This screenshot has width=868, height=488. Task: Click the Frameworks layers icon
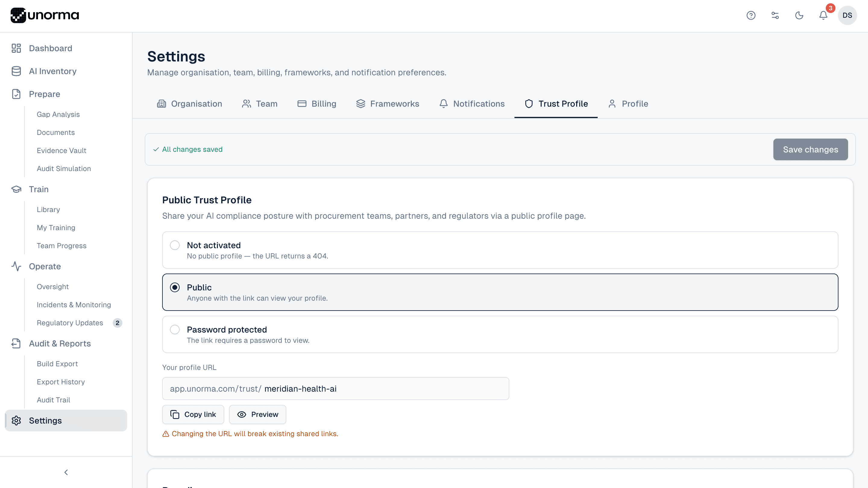pyautogui.click(x=360, y=104)
